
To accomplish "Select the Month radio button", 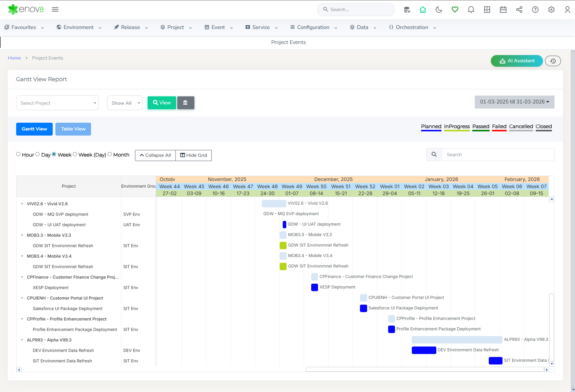I will click(x=110, y=154).
